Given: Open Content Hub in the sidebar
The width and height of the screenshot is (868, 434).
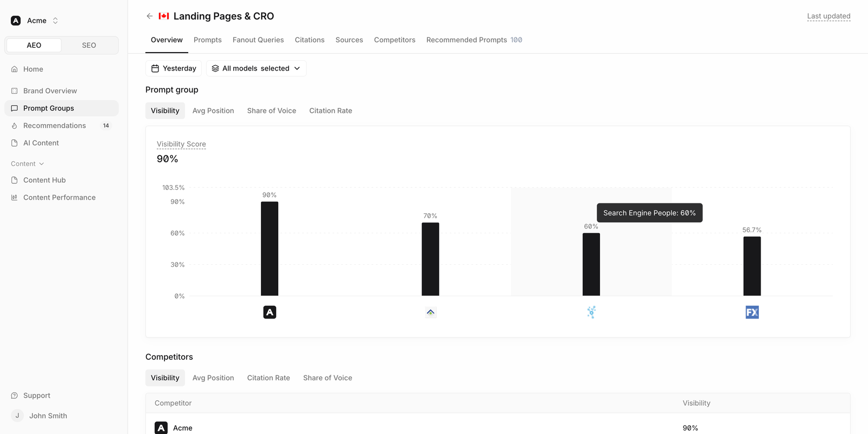Looking at the screenshot, I should pos(61,180).
